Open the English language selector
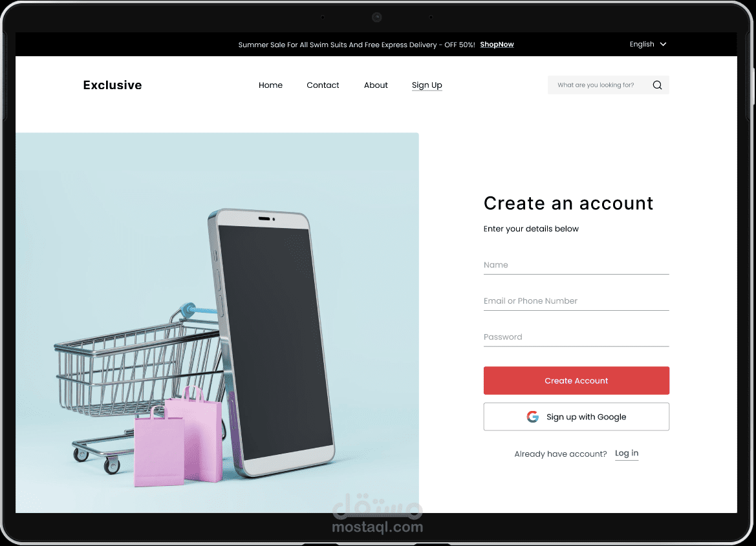The image size is (756, 546). 647,45
